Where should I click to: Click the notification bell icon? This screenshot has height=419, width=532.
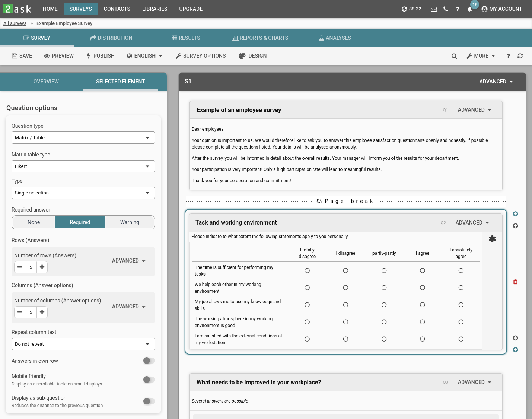click(x=469, y=9)
